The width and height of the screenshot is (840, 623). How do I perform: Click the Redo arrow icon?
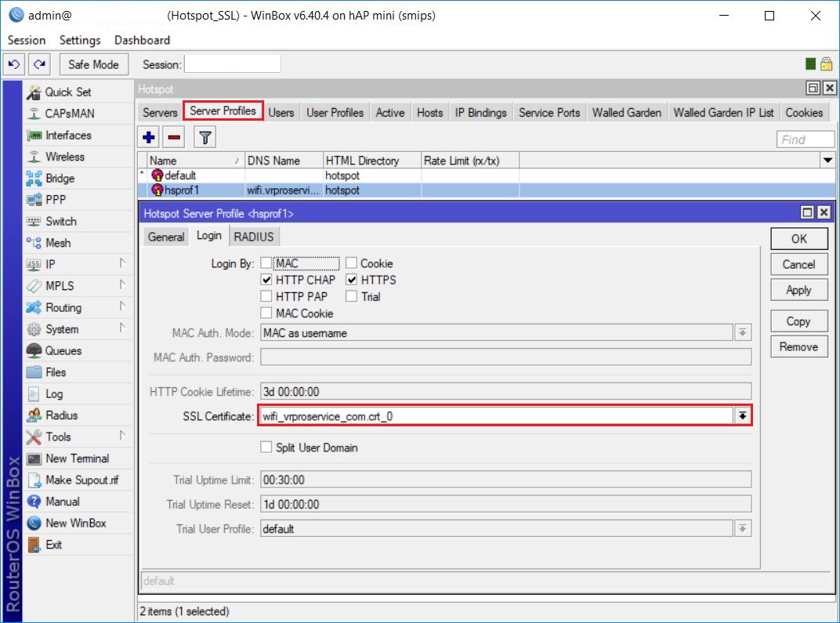[39, 64]
